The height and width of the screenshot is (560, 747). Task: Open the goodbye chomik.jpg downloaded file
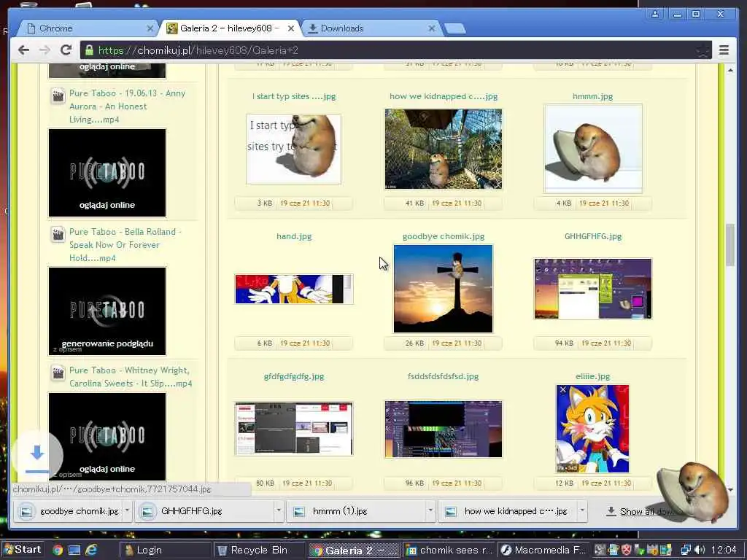tap(69, 511)
